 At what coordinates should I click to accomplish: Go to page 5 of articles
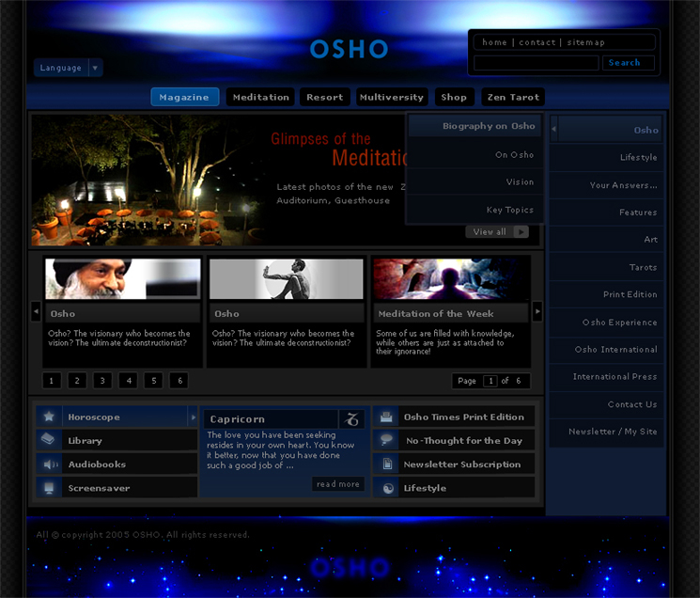click(x=153, y=381)
